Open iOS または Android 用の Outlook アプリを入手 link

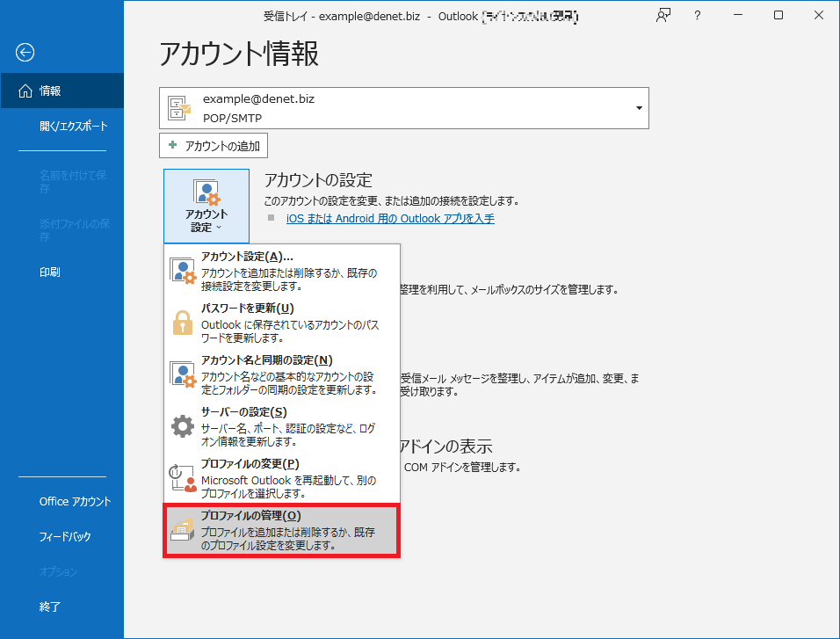coord(390,218)
